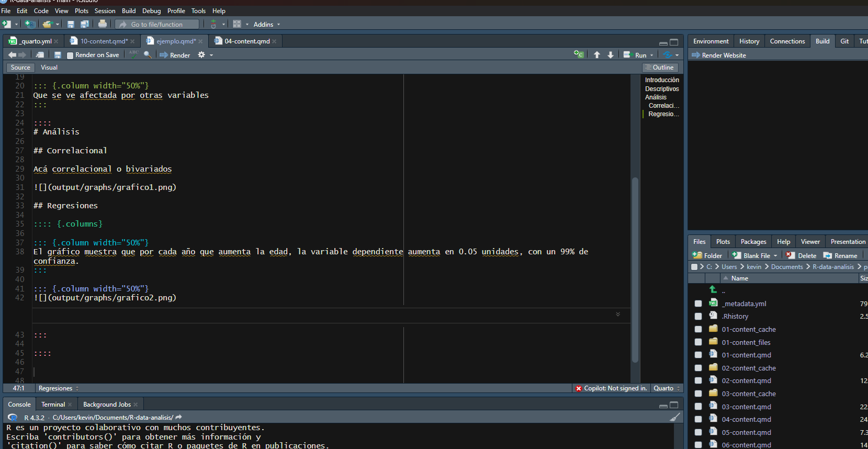Expand the Run button dropdown arrow
The height and width of the screenshot is (449, 868).
[x=652, y=55]
